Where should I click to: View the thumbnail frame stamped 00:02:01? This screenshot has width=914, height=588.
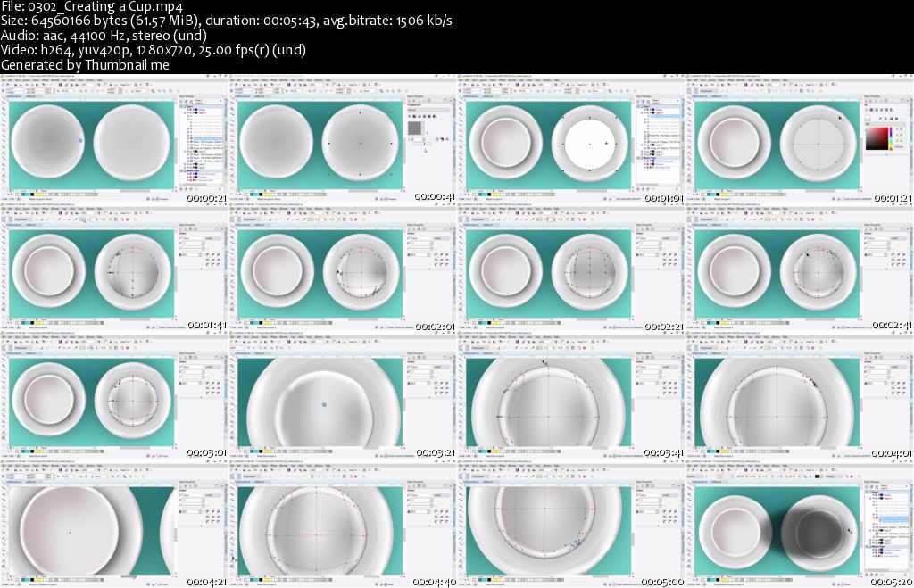point(343,268)
